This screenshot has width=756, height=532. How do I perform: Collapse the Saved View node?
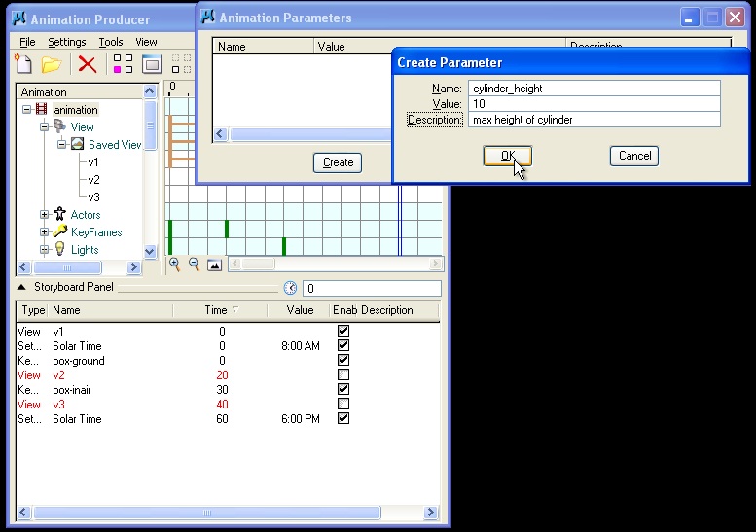click(61, 145)
